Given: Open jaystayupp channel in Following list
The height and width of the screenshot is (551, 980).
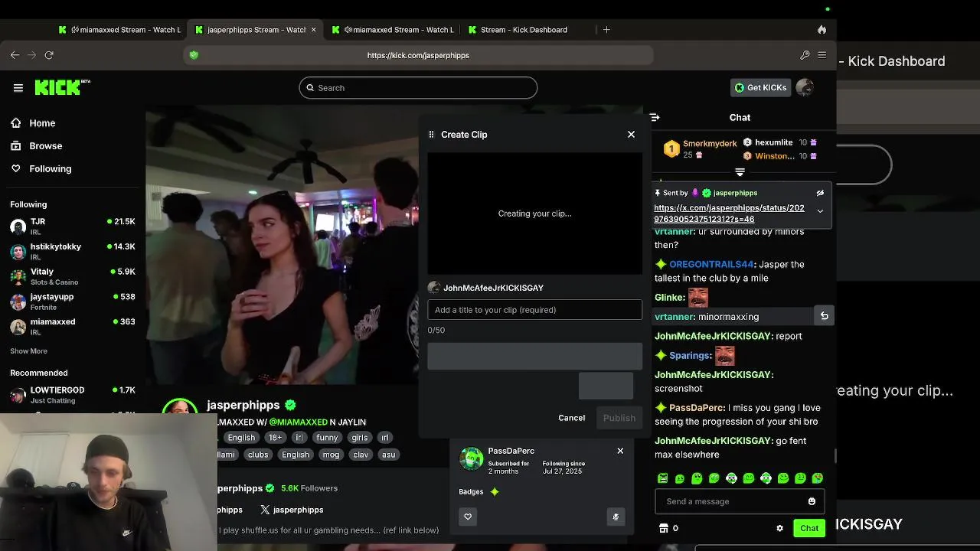Looking at the screenshot, I should point(73,302).
